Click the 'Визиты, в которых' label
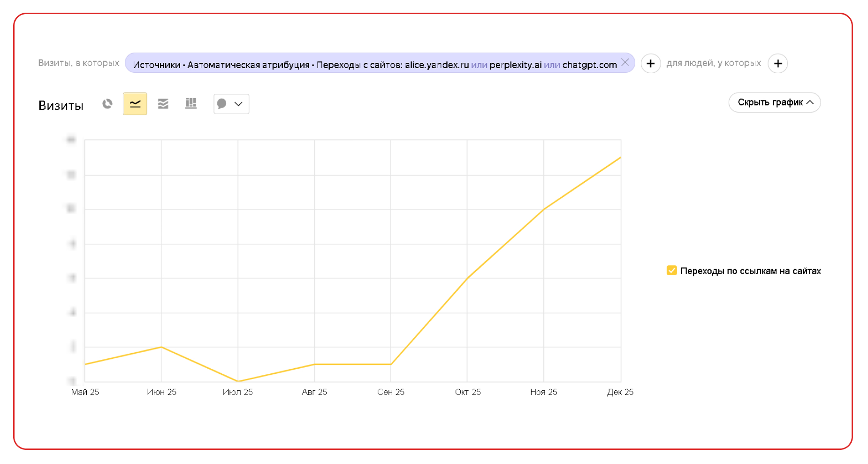This screenshot has width=868, height=464. pyautogui.click(x=79, y=63)
